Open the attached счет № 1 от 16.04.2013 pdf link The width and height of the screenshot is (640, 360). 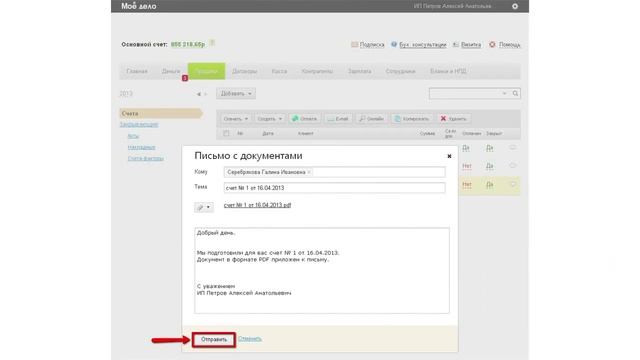[x=258, y=205]
